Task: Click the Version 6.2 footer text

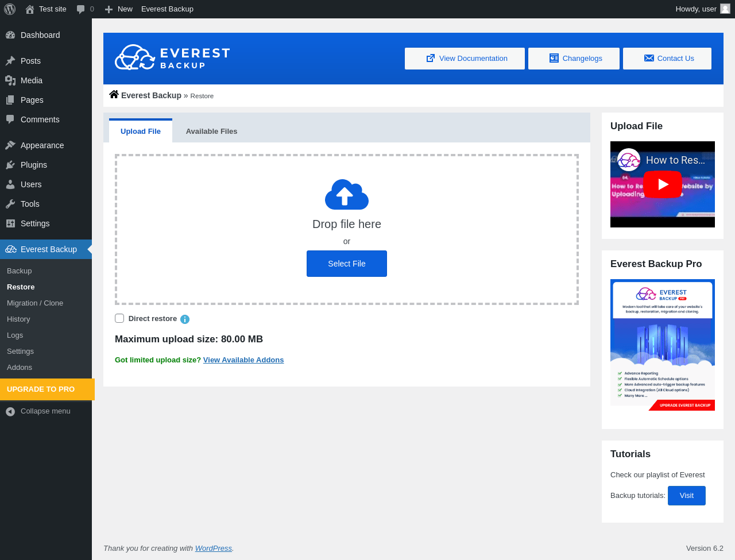Action: coord(705,549)
